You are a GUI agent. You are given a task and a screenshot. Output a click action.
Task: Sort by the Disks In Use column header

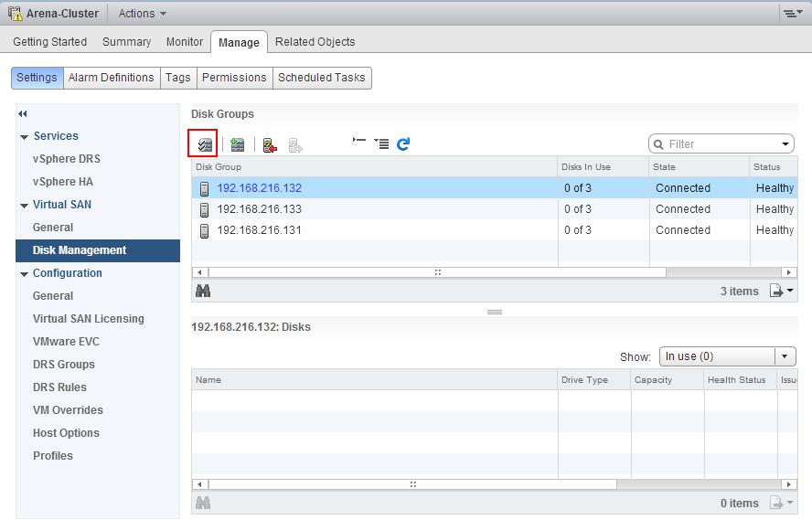pos(604,167)
